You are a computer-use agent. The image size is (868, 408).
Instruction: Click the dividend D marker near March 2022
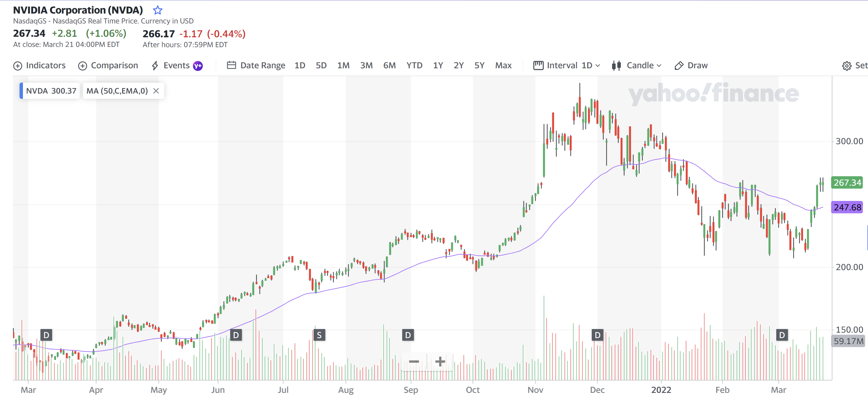point(782,335)
